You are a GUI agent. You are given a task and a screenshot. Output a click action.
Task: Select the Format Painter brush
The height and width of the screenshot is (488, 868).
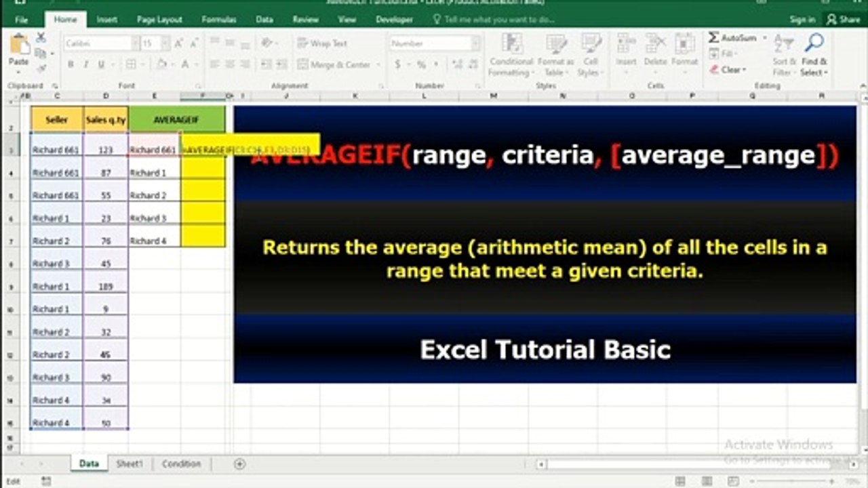pyautogui.click(x=41, y=68)
